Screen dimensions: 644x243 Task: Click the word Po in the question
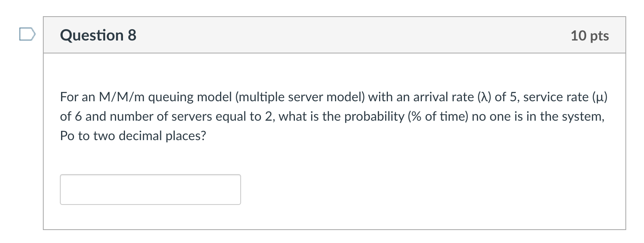(x=67, y=136)
